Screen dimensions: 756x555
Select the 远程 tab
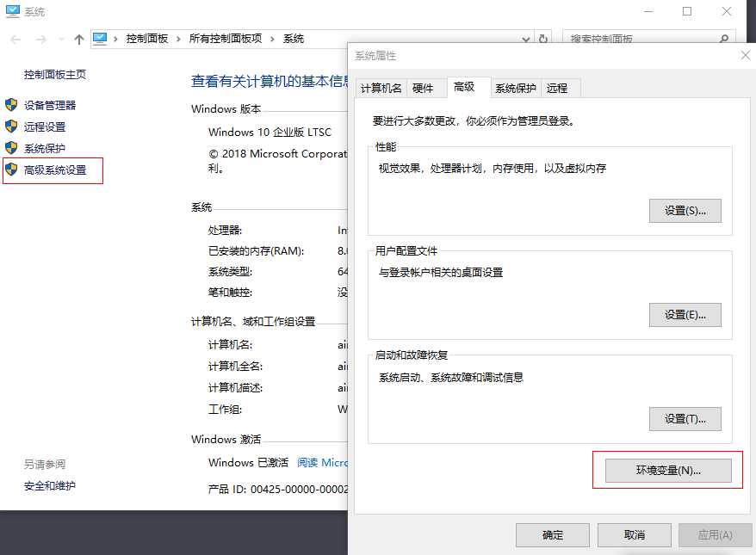point(557,89)
